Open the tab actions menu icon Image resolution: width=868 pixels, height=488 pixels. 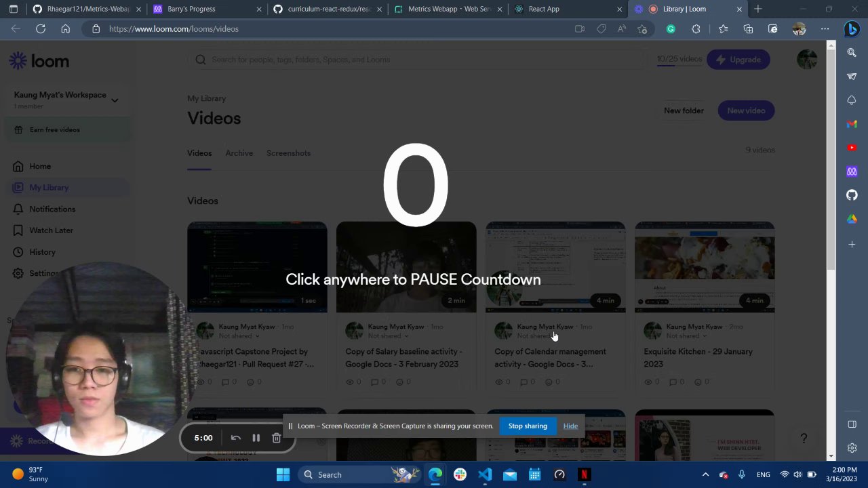coord(13,9)
